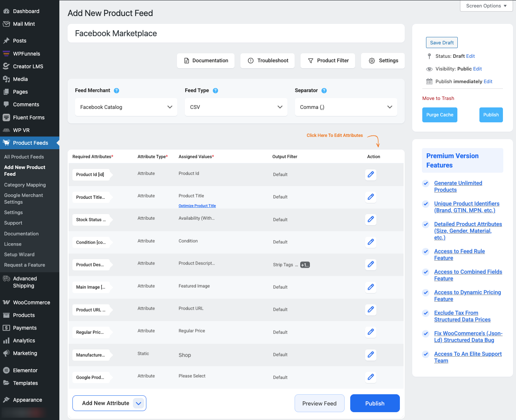Expand the Feed Type CSV dropdown
Viewport: 516px width, 420px height.
coord(236,107)
